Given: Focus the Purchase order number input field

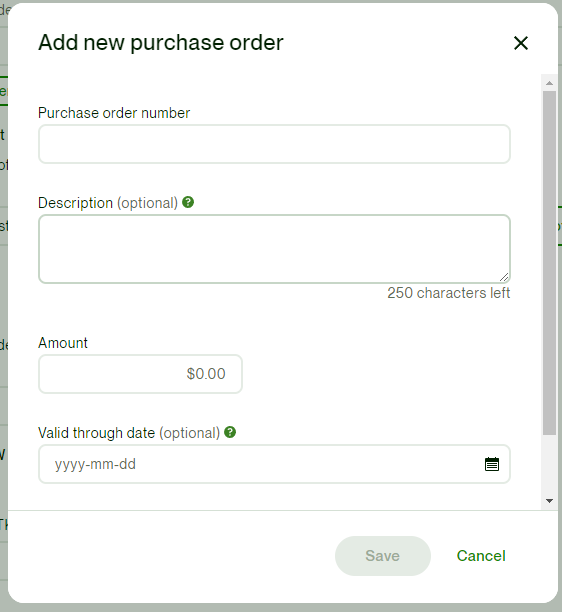Looking at the screenshot, I should [x=274, y=144].
